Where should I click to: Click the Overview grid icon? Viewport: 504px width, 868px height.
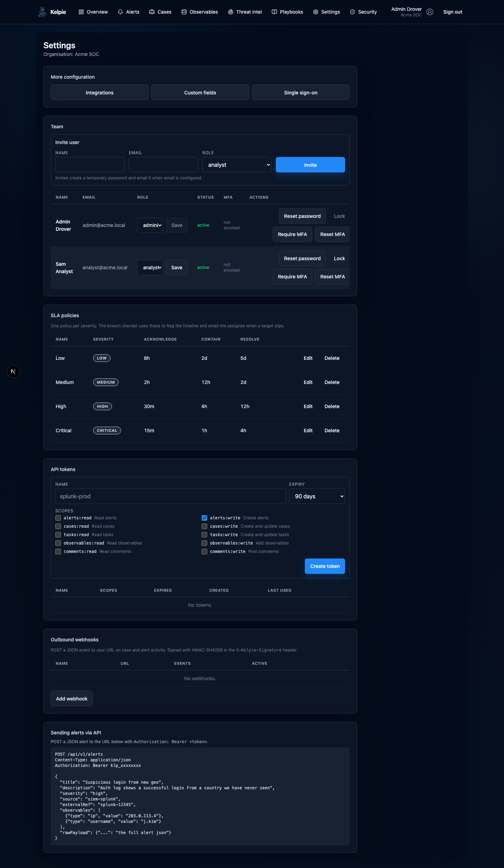[x=81, y=12]
